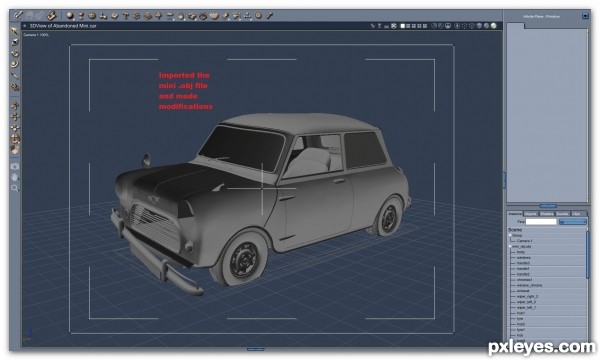Select wiper_left_2 in the scene tree
Screen dimensions: 600x360
[x=527, y=302]
